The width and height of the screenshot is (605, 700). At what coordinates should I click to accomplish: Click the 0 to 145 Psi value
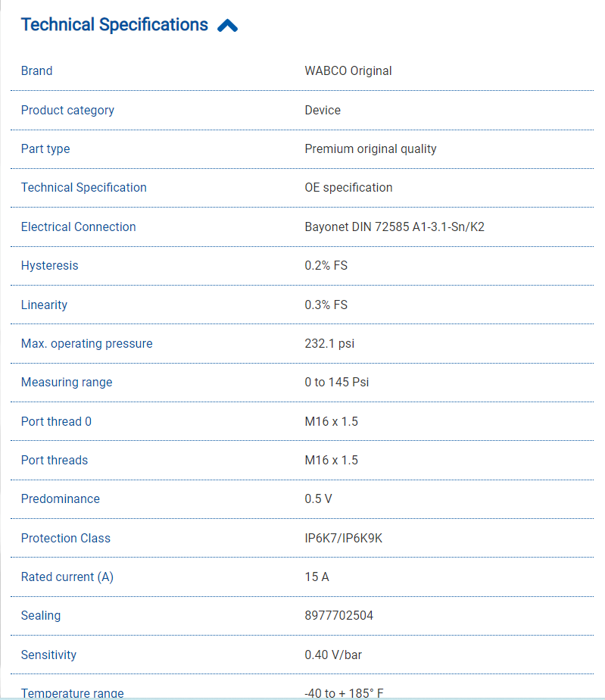click(337, 383)
